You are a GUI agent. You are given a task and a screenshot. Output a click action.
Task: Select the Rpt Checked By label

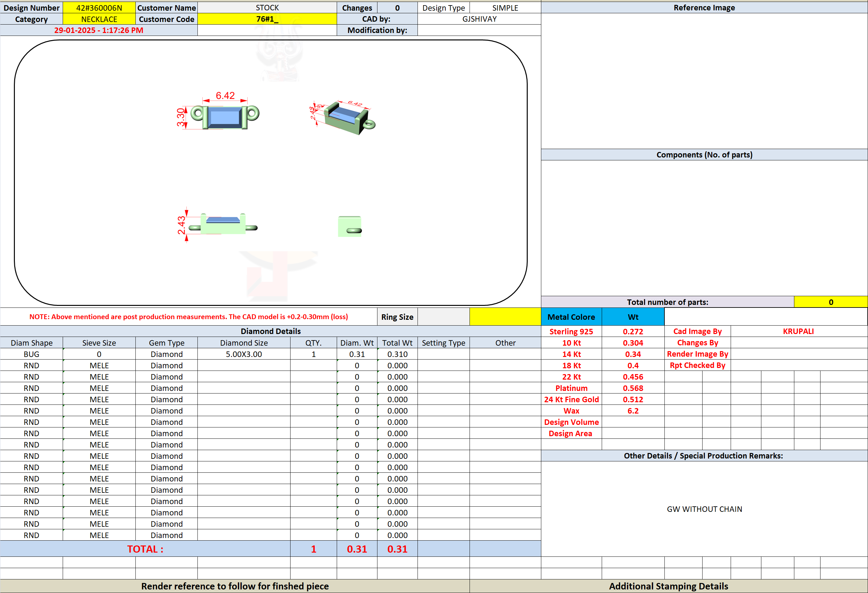pos(697,365)
